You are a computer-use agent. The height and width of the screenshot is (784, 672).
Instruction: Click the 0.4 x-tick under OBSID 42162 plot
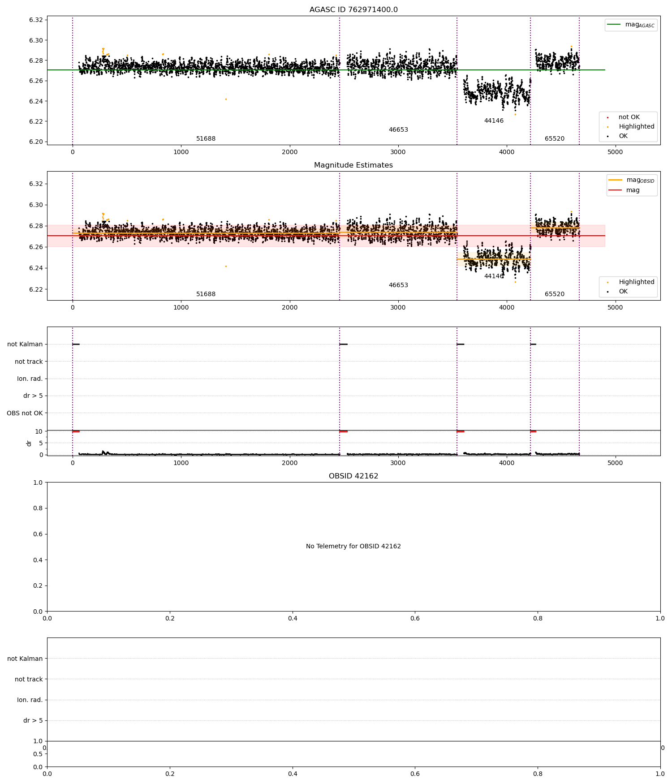(293, 618)
